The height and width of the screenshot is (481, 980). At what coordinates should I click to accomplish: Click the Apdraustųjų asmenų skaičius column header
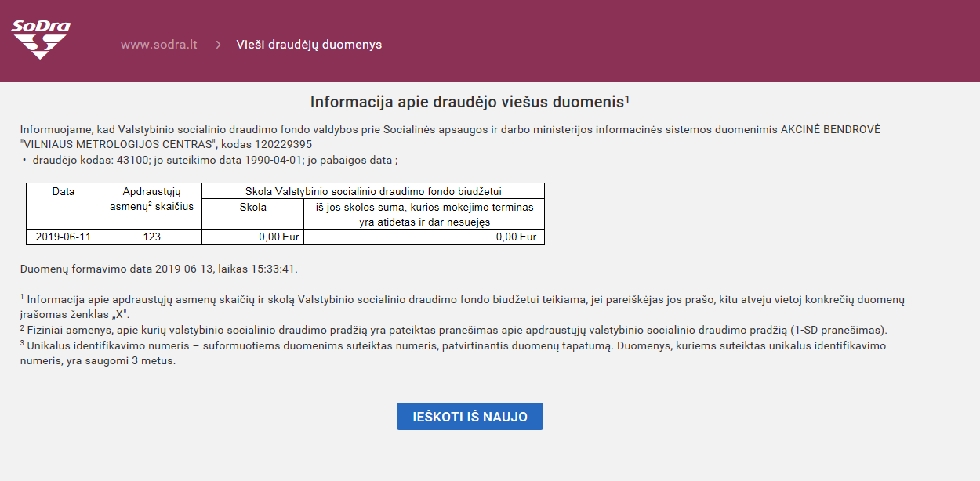coord(151,199)
